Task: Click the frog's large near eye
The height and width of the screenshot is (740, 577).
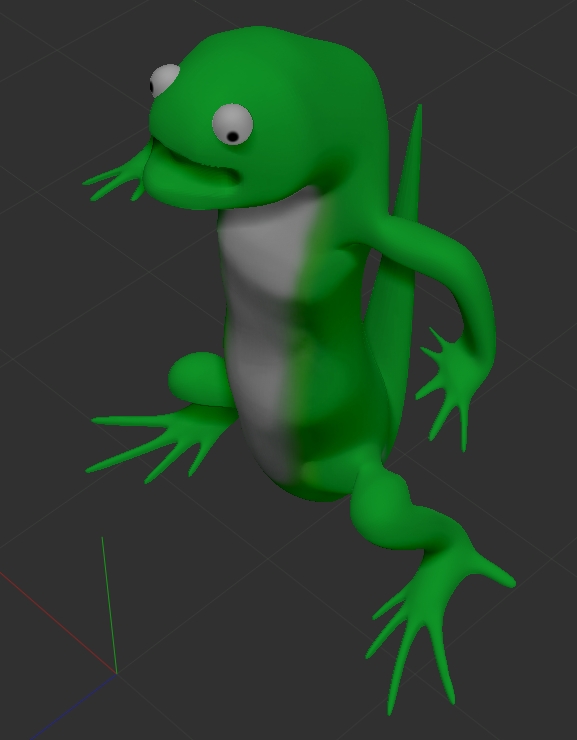Action: point(233,125)
